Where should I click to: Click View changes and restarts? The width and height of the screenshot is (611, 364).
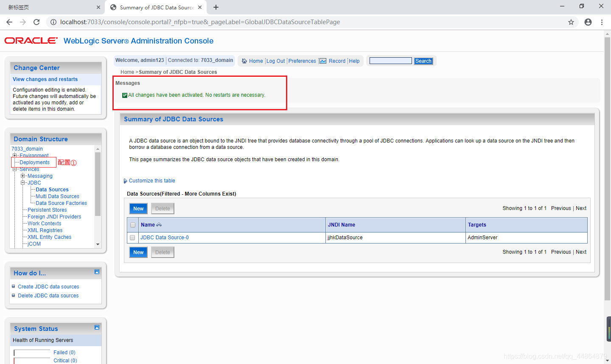(x=45, y=79)
